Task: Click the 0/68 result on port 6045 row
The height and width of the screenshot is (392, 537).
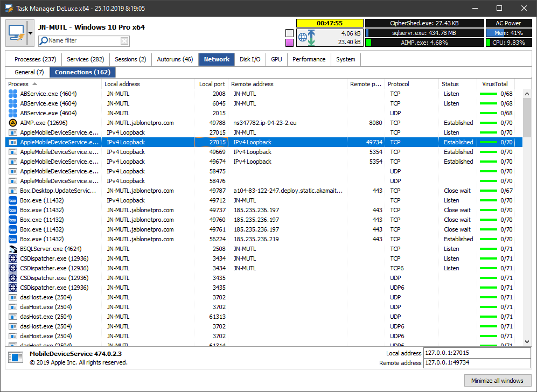Action: [506, 103]
